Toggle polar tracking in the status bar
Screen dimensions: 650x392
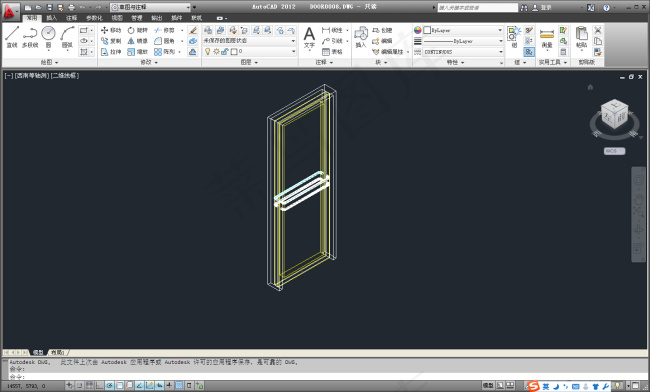click(109, 386)
